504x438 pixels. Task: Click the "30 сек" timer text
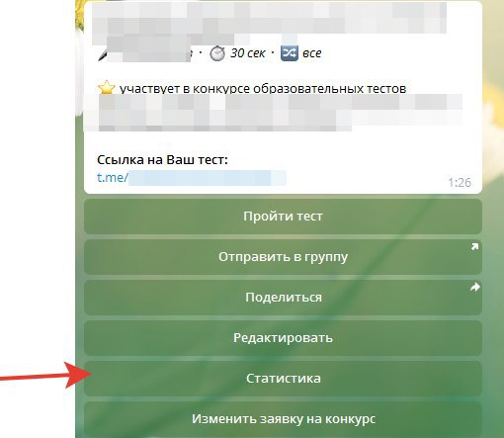point(248,53)
